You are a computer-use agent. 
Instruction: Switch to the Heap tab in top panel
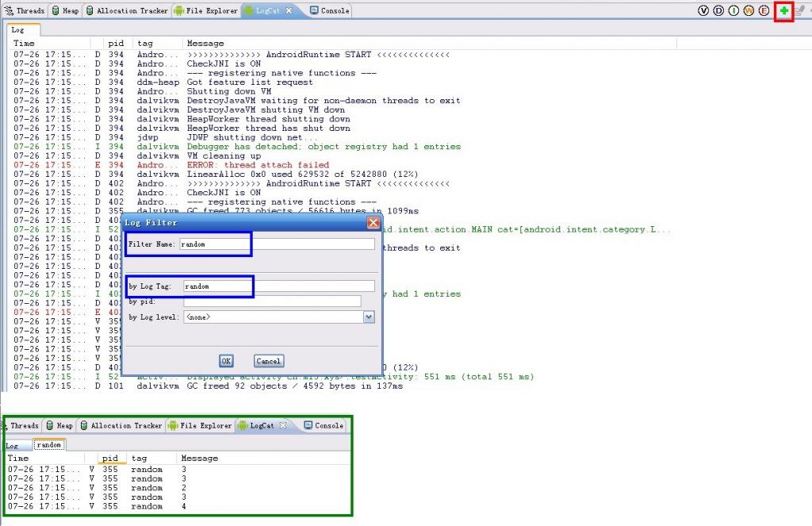[x=65, y=11]
